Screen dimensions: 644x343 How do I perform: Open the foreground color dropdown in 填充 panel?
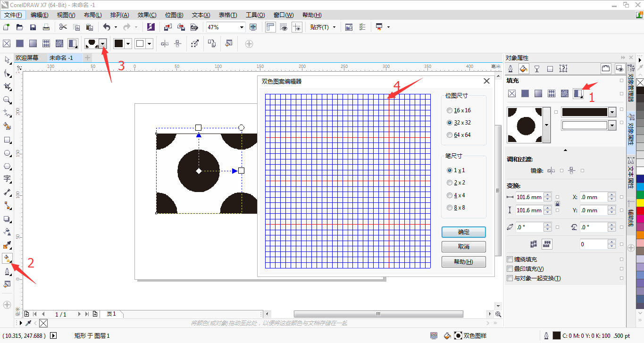pyautogui.click(x=612, y=112)
